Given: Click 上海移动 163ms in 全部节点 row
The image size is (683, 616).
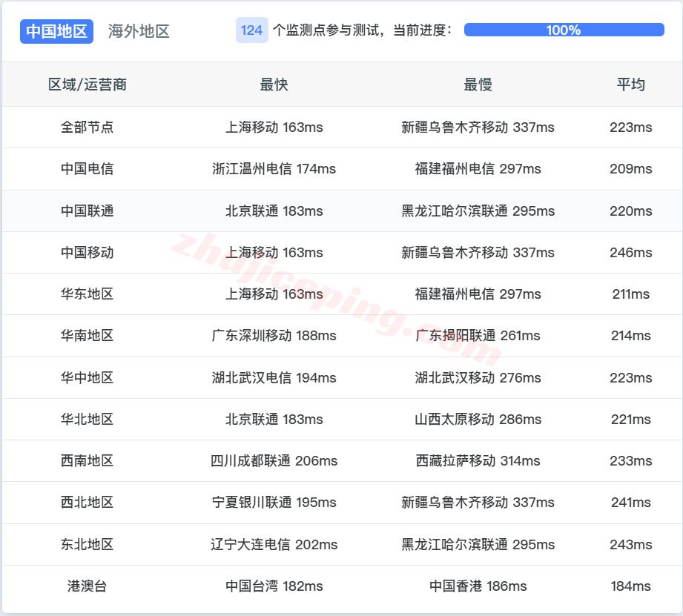Looking at the screenshot, I should point(274,127).
